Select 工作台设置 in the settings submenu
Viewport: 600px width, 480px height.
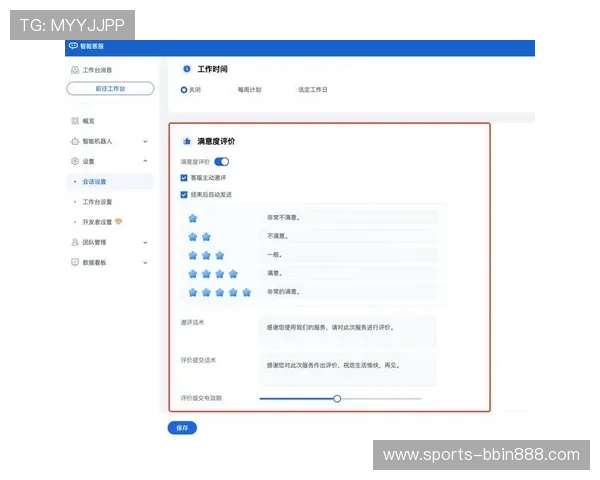click(x=97, y=202)
